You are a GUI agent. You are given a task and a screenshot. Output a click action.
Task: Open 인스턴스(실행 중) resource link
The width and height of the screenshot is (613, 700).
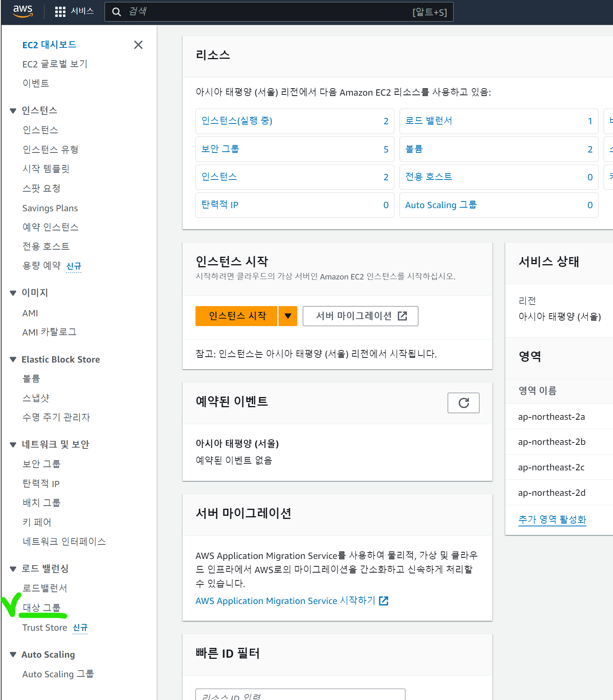(237, 121)
